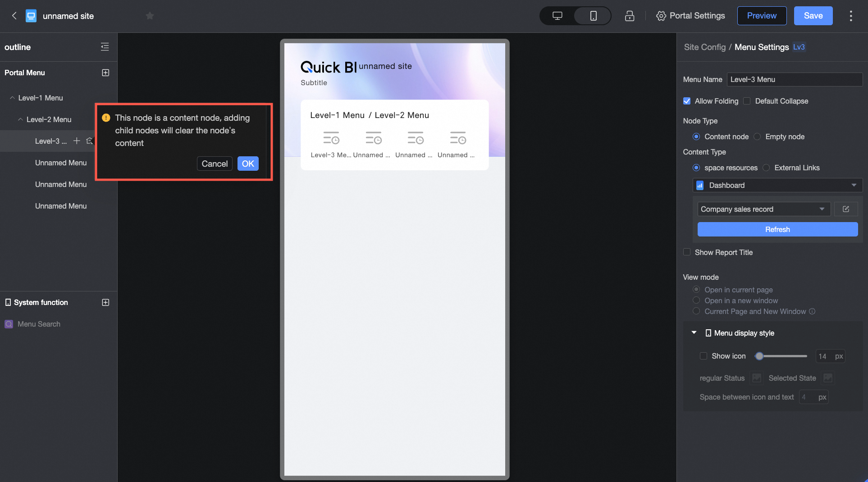Click the OK button in the popup
The height and width of the screenshot is (482, 868).
[248, 164]
